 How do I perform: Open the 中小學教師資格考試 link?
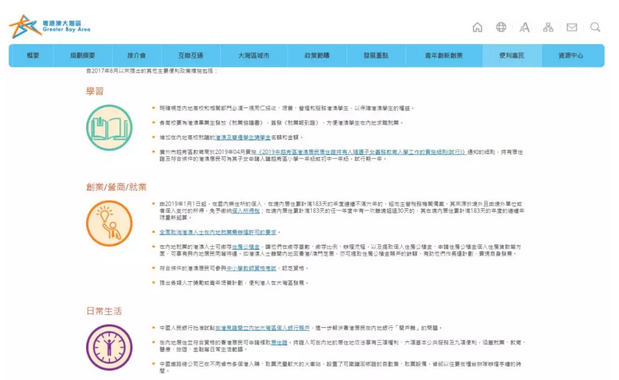point(251,268)
